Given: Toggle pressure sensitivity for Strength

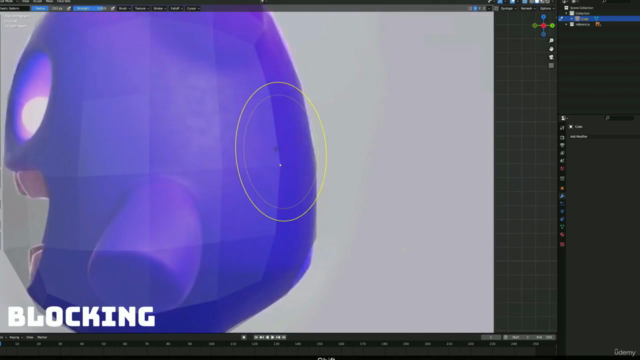Looking at the screenshot, I should point(113,8).
